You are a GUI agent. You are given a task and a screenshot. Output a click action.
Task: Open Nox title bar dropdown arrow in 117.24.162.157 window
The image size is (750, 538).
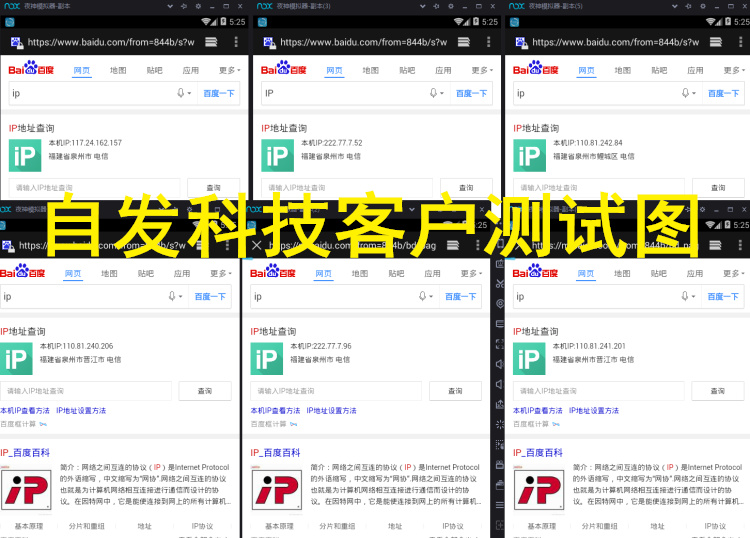[x=170, y=6]
